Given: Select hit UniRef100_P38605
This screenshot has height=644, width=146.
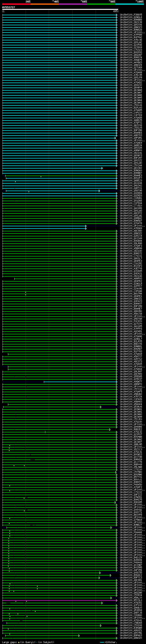Looking at the screenshot, I should (x=131, y=15).
